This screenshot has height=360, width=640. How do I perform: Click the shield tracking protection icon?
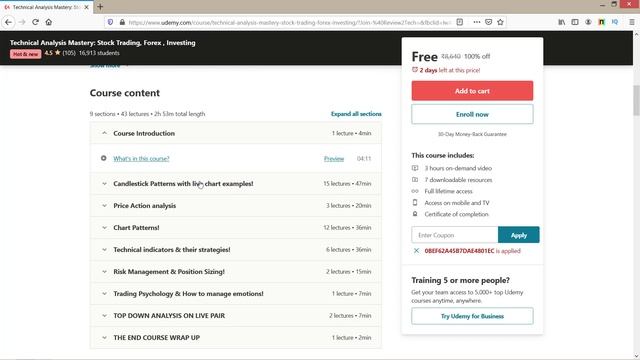point(110,22)
